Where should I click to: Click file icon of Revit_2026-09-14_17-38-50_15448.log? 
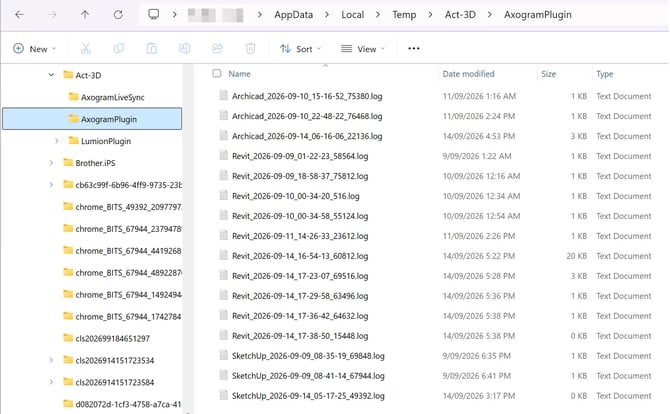click(x=223, y=335)
